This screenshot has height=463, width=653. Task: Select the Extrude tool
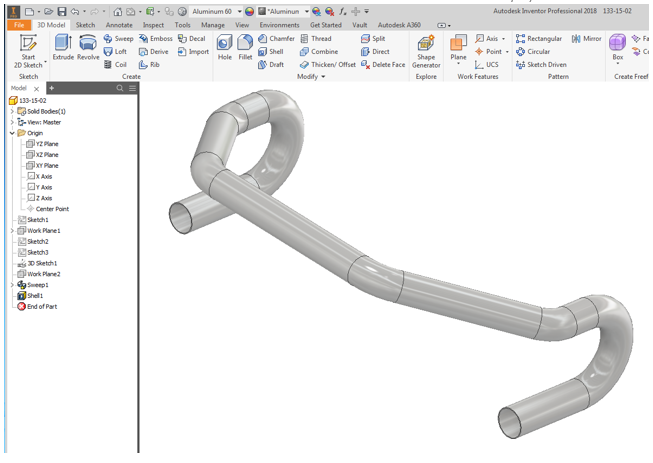(63, 47)
